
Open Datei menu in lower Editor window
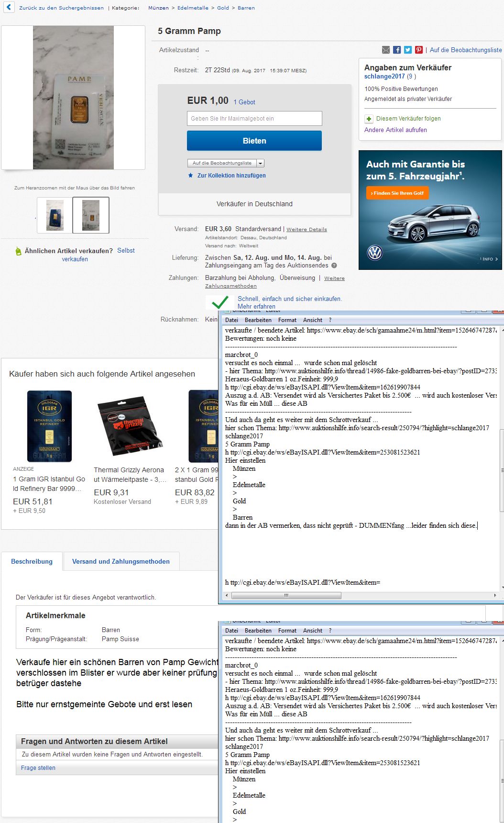click(x=231, y=631)
